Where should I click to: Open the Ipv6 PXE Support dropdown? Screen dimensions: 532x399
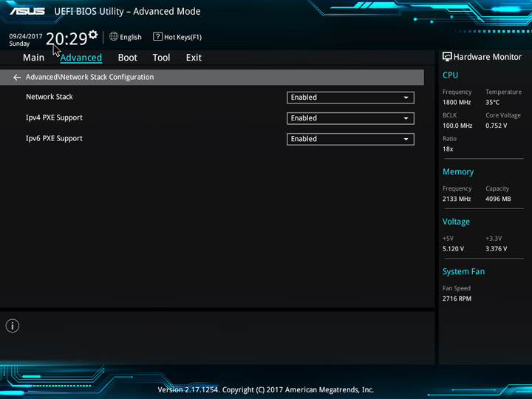click(x=350, y=139)
